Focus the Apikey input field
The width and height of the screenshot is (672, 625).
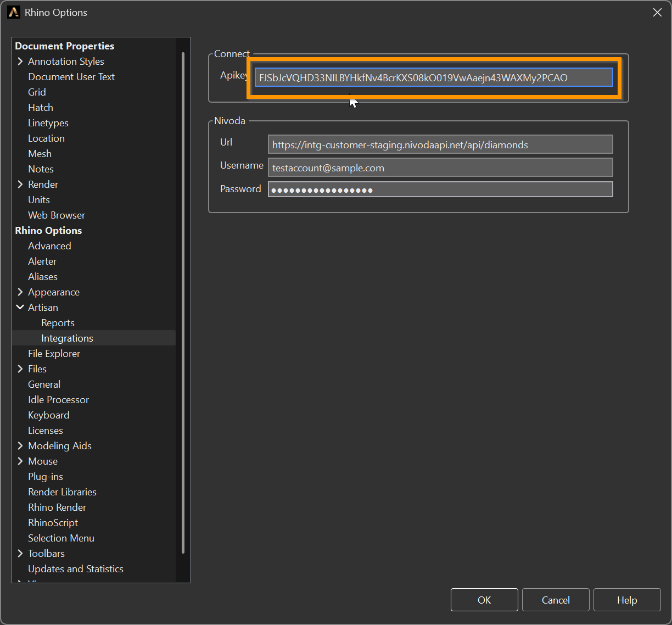[x=434, y=77]
